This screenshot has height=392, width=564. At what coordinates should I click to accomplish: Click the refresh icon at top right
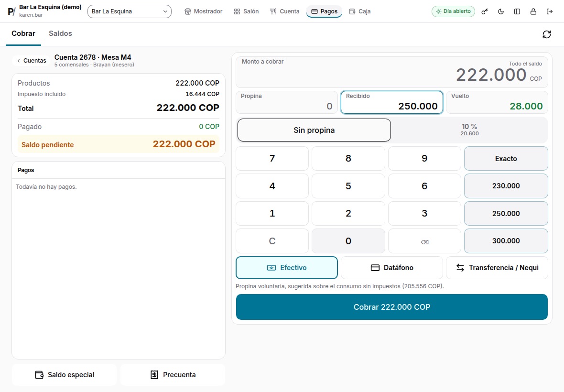pyautogui.click(x=546, y=34)
